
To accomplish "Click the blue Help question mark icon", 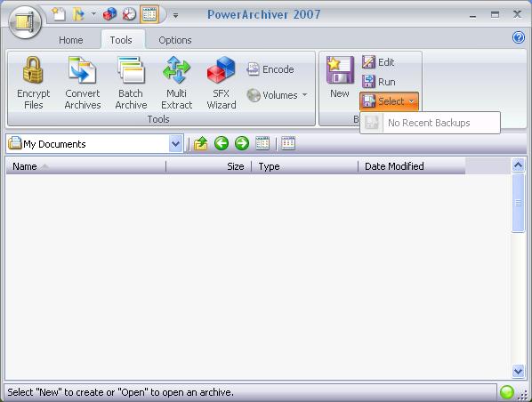I will (x=518, y=37).
